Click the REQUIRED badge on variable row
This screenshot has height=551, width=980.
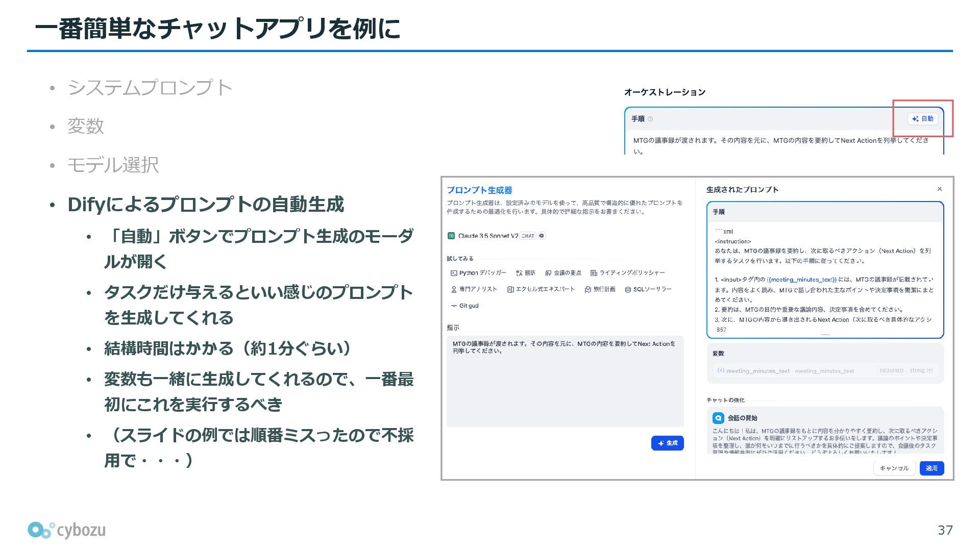point(892,371)
